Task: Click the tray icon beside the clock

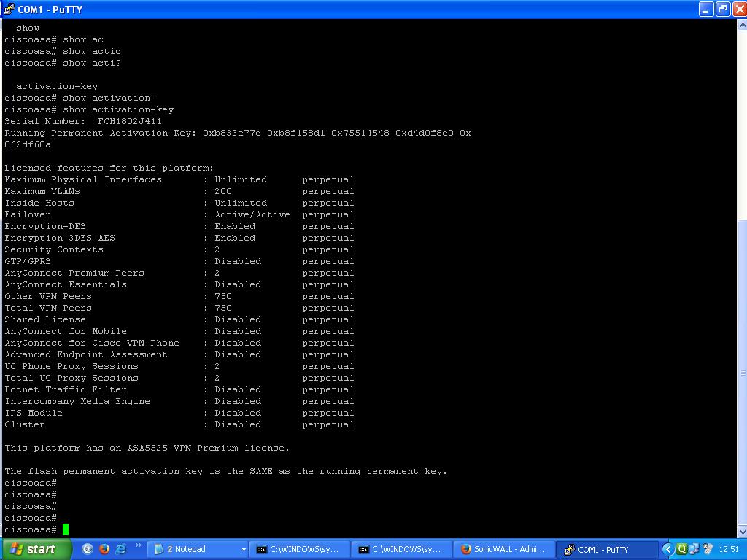Action: point(708,549)
